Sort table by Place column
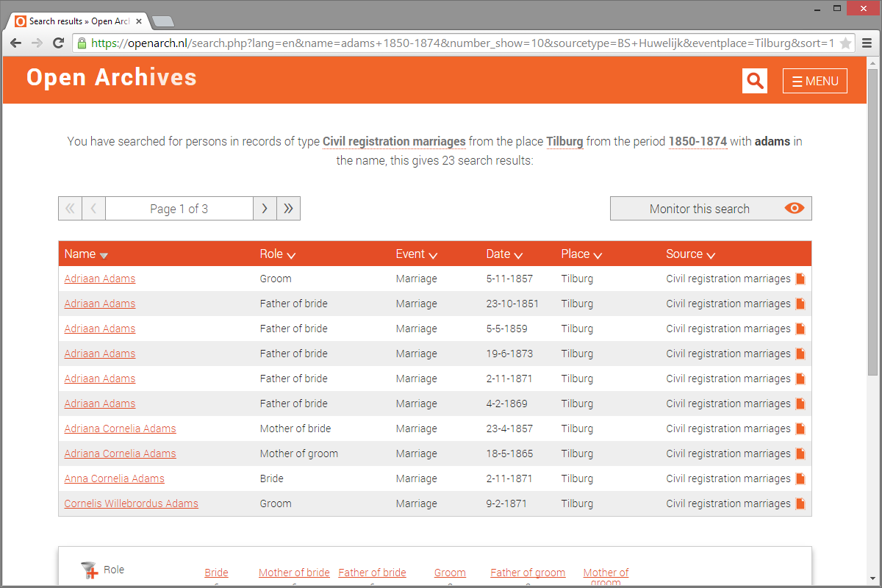The height and width of the screenshot is (588, 882). coord(581,254)
